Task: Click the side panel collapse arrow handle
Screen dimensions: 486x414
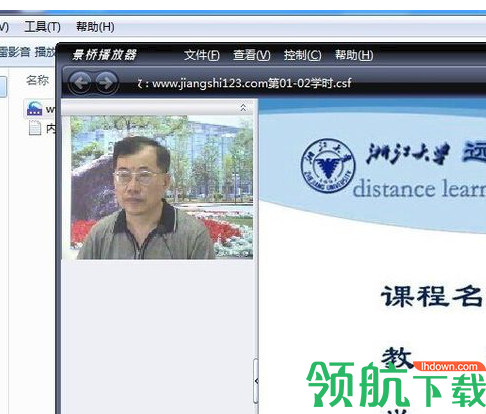Action: pos(256,381)
